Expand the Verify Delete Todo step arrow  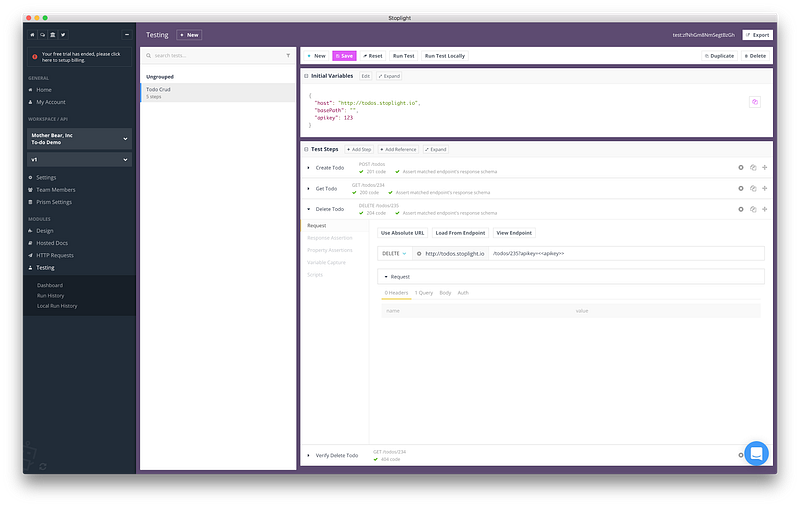[308, 455]
